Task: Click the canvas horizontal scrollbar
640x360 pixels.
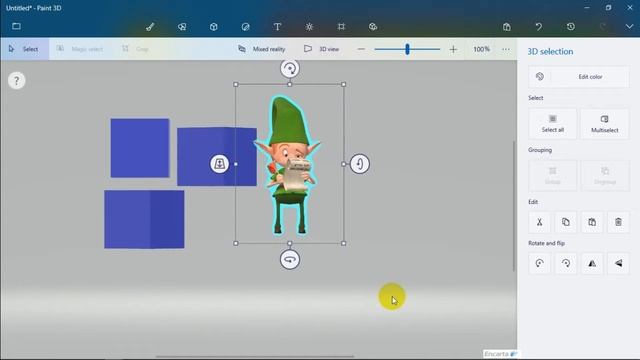Action: (255, 357)
